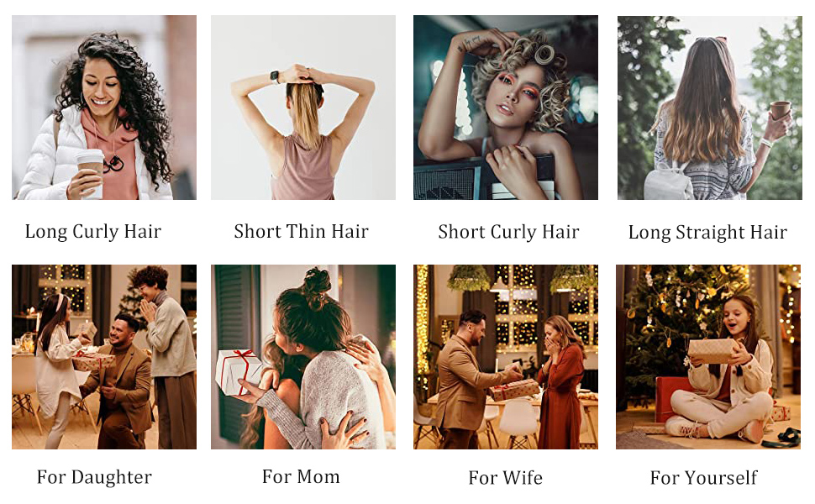Click the smartwatch on the ponytail woman's wrist
The width and height of the screenshot is (815, 504).
point(275,77)
